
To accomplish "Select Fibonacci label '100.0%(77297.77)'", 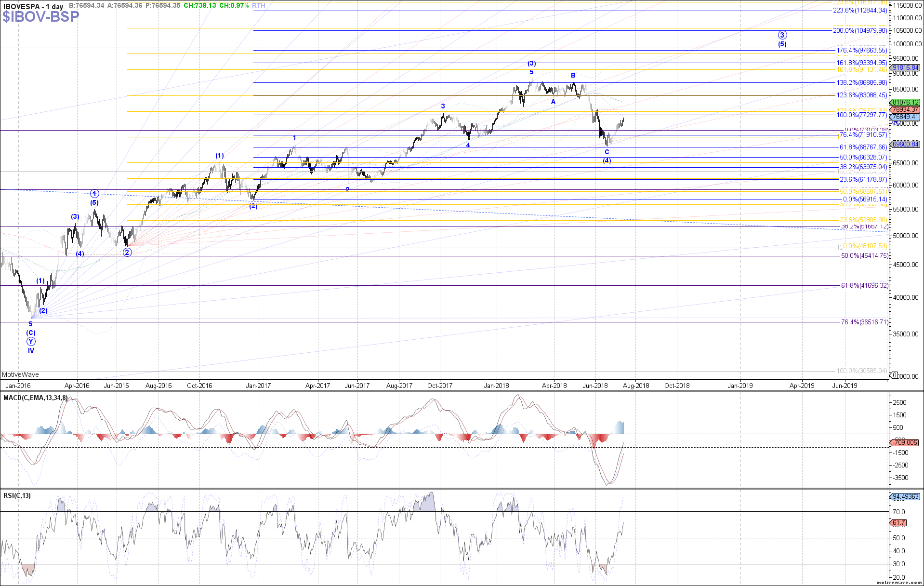I will [862, 115].
